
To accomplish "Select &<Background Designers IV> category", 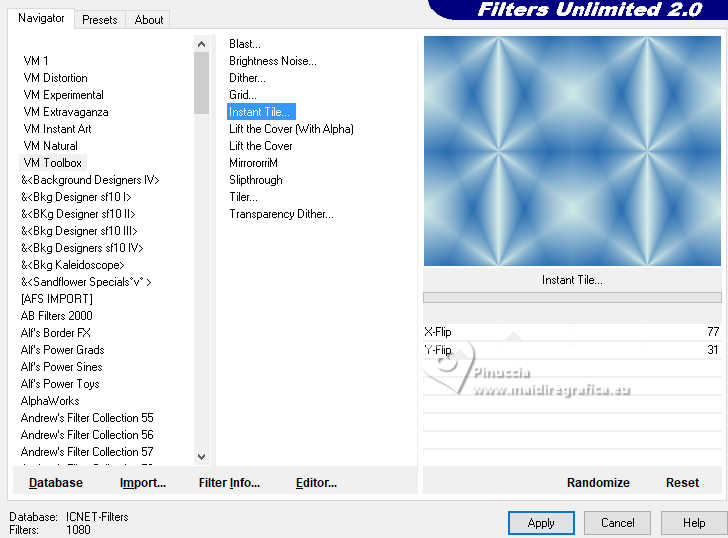I will click(90, 180).
